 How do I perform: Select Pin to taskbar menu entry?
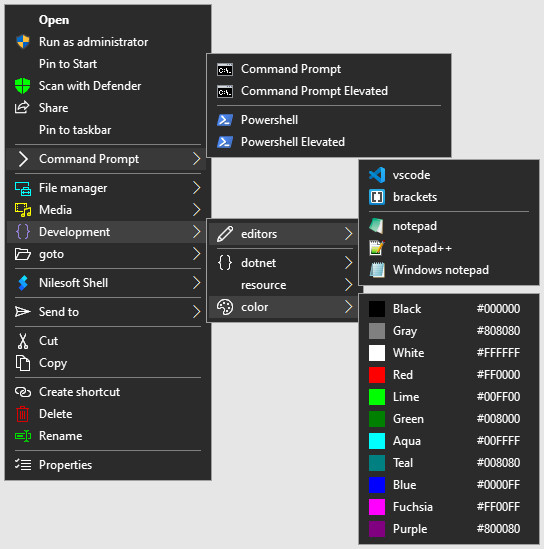coord(107,130)
